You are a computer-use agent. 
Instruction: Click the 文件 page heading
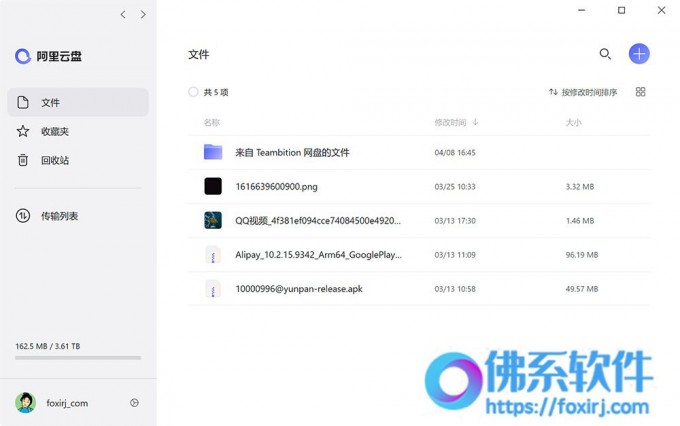(x=199, y=54)
